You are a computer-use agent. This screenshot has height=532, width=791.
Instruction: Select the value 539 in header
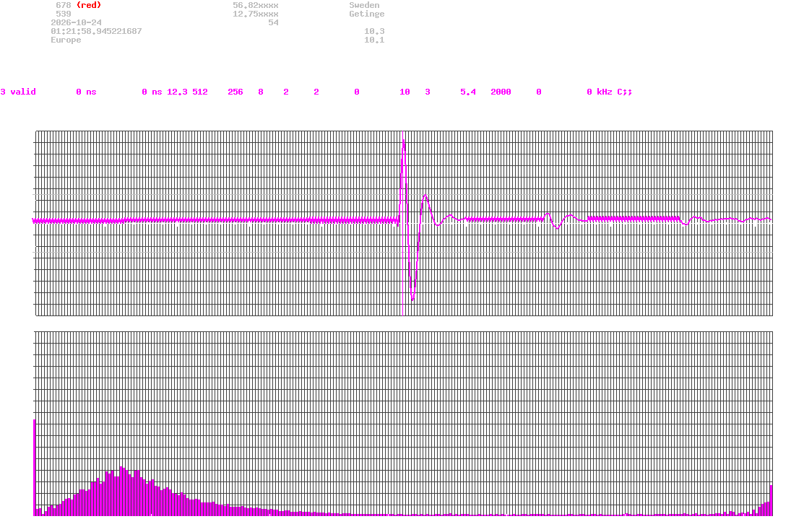[x=63, y=14]
